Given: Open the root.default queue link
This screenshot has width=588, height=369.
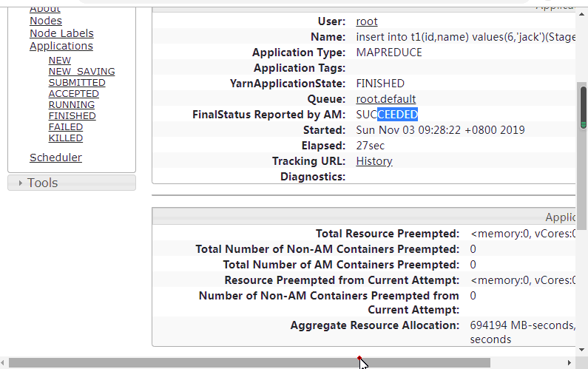Looking at the screenshot, I should tap(385, 99).
